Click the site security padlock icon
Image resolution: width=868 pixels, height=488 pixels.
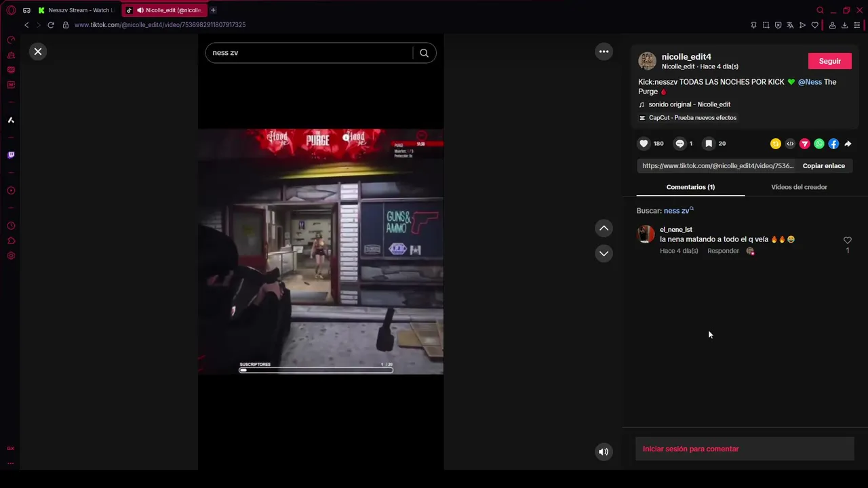(x=66, y=25)
